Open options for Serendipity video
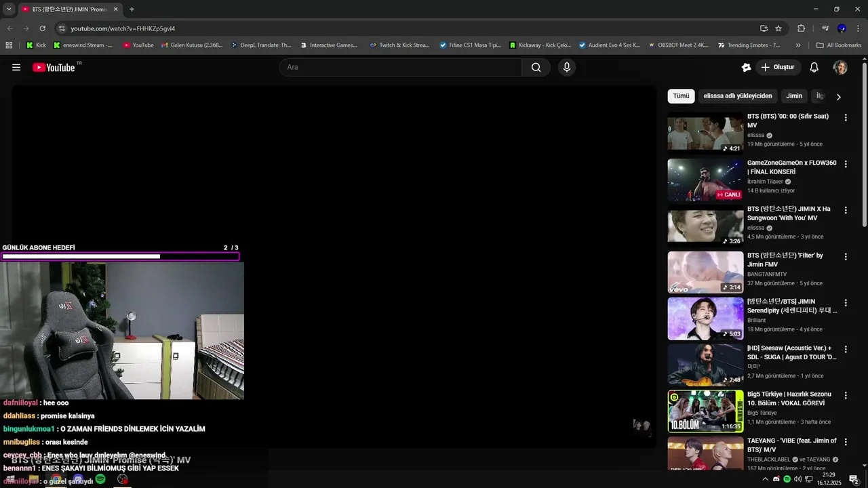 click(x=846, y=303)
